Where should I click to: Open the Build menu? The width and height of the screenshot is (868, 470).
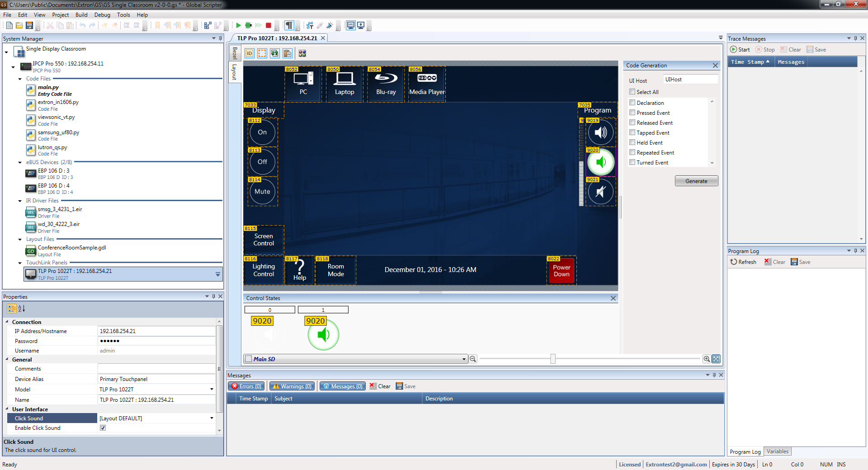click(81, 14)
